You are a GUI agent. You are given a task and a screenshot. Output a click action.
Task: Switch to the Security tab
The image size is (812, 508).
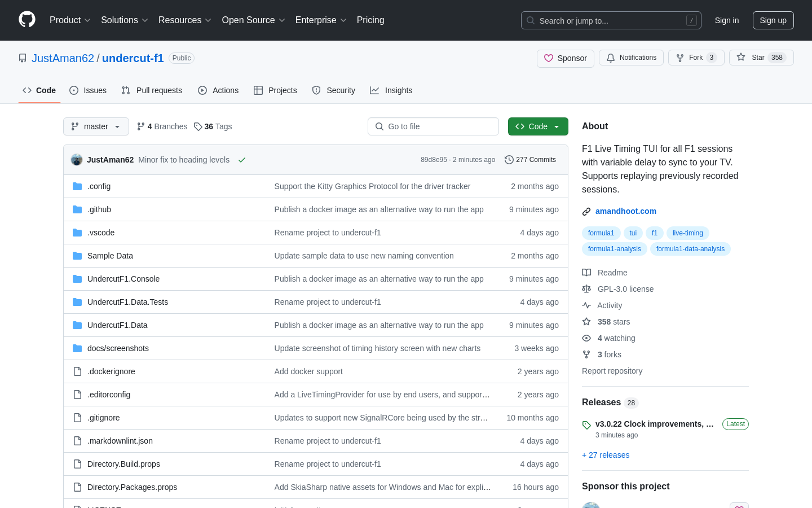point(334,90)
